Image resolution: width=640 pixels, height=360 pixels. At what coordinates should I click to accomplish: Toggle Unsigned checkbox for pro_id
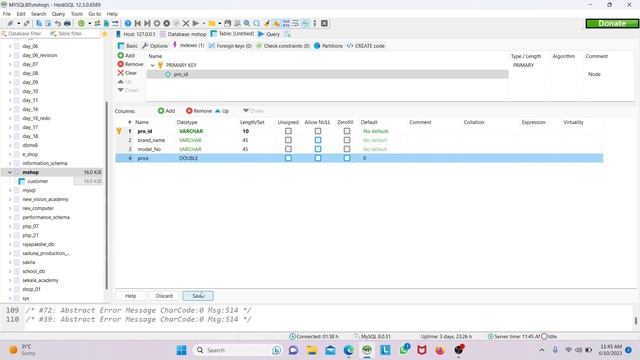pos(288,131)
